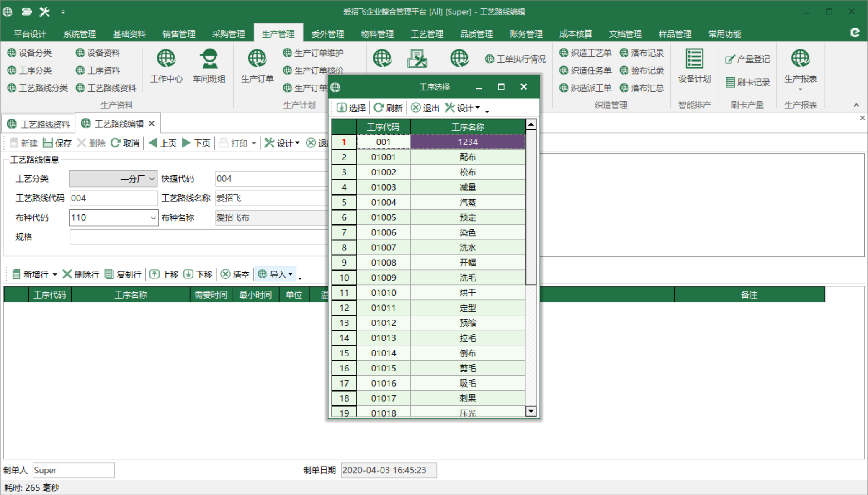Image resolution: width=868 pixels, height=495 pixels.
Task: Open the quick access toolbar dropdown arrow
Action: (63, 12)
